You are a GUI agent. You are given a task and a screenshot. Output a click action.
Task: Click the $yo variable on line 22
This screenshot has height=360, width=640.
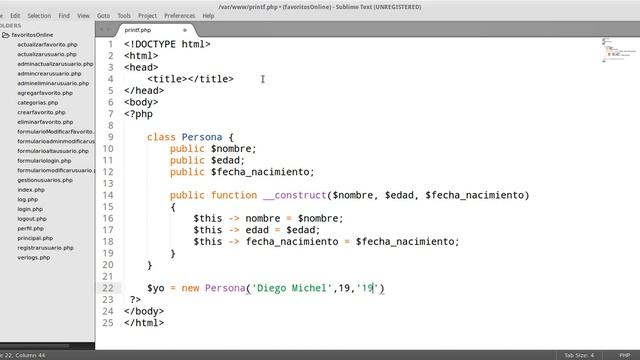point(156,288)
